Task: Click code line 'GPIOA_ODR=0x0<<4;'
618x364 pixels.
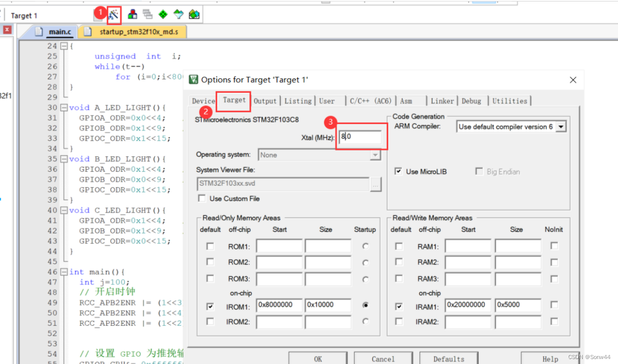Action: coord(122,118)
